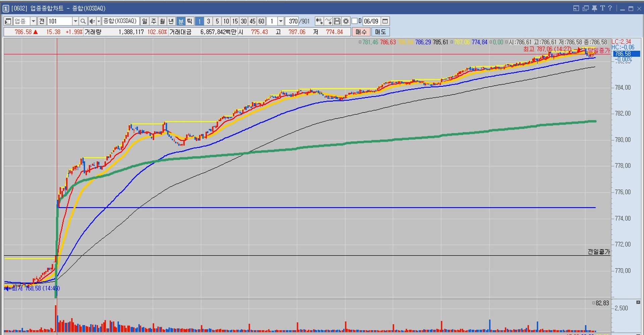Expand the minute interval dropdown next to 1
This screenshot has height=335, width=644.
pos(281,21)
